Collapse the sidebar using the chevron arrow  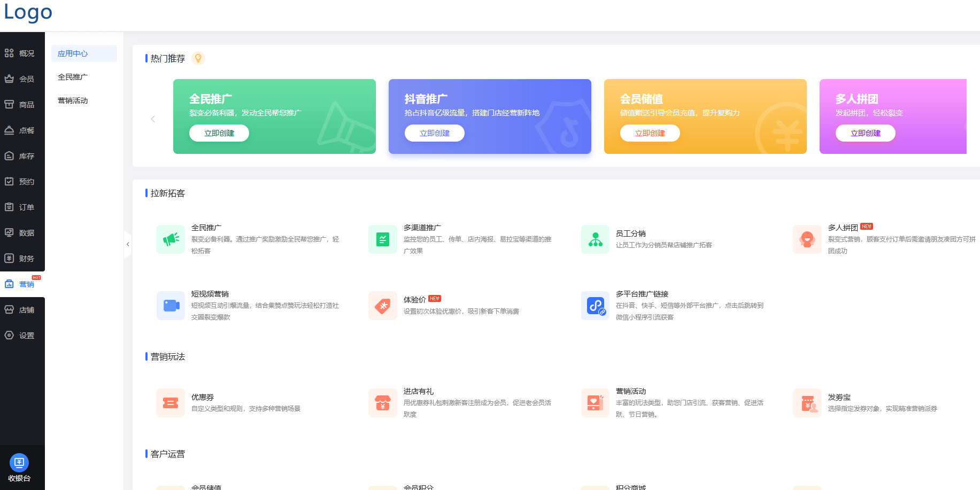tap(128, 244)
